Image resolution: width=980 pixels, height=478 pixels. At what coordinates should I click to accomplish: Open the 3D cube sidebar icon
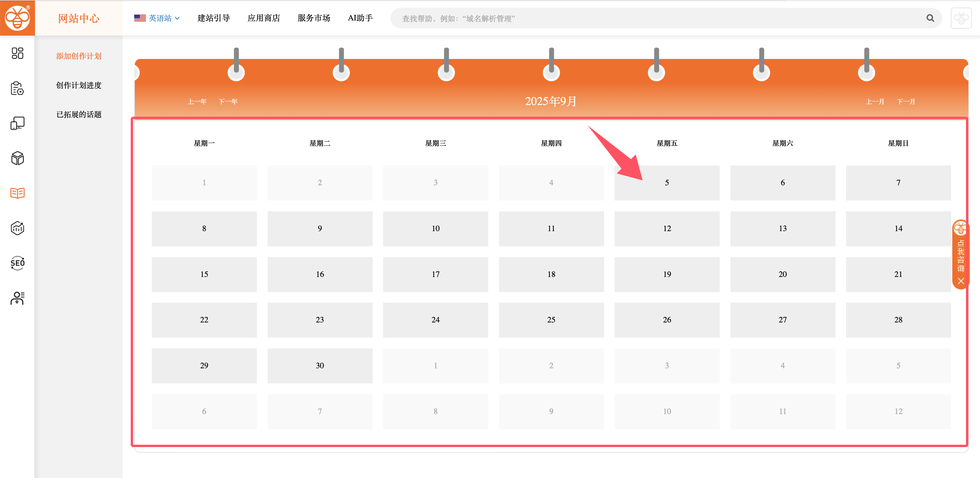tap(17, 158)
